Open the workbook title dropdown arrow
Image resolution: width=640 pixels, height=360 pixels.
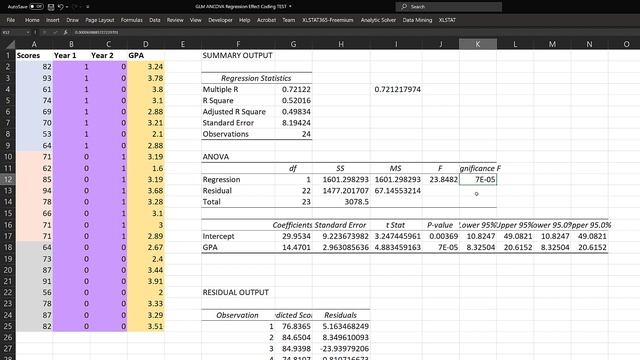290,7
